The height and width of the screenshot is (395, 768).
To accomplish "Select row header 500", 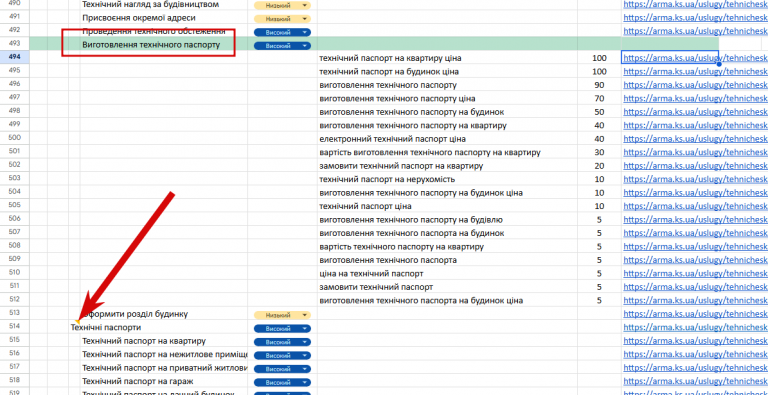I will point(15,138).
